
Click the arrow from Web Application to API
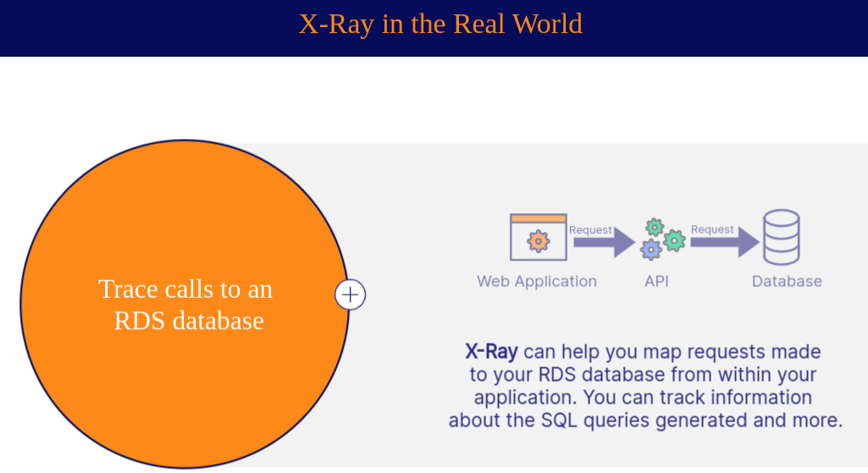pos(603,243)
